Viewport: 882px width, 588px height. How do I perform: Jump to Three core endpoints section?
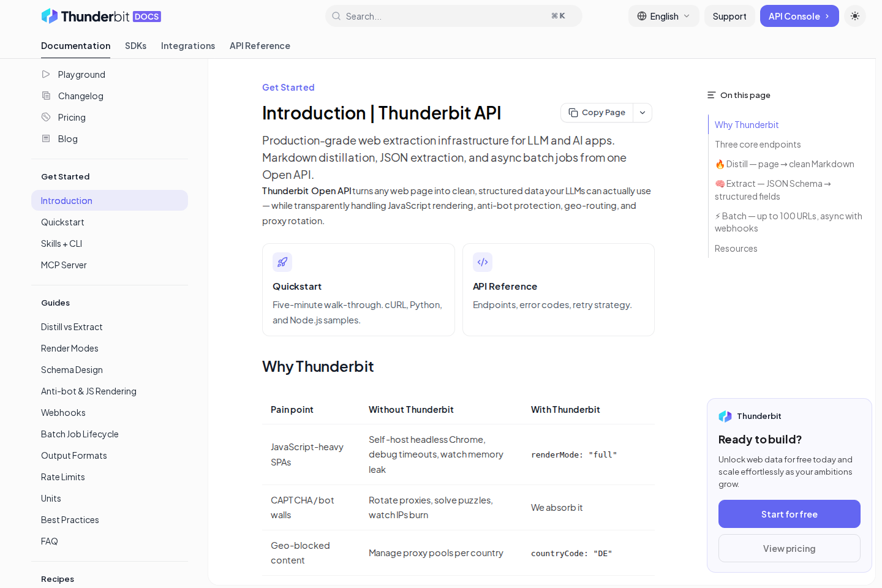(758, 144)
